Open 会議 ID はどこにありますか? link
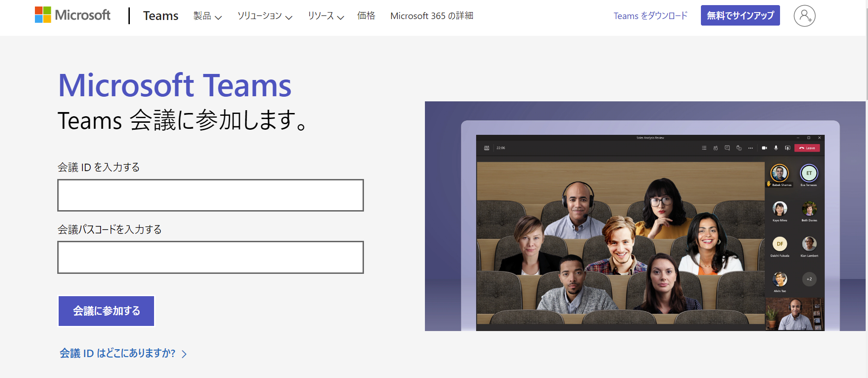 tap(123, 353)
